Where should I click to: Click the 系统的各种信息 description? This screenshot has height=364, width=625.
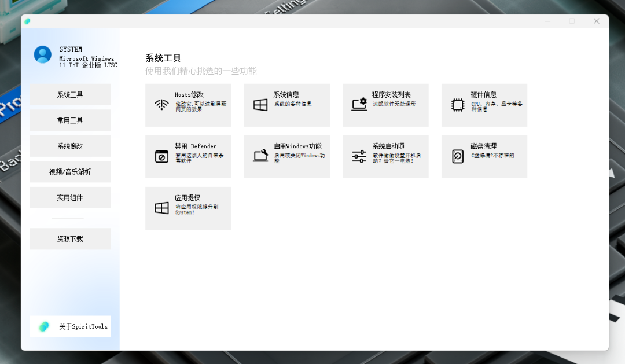tap(293, 104)
